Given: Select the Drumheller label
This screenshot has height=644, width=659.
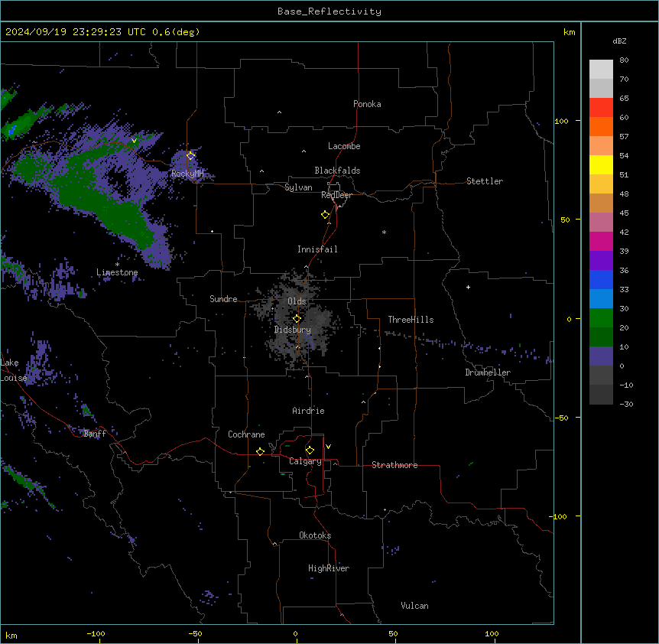Looking at the screenshot, I should pyautogui.click(x=488, y=372).
